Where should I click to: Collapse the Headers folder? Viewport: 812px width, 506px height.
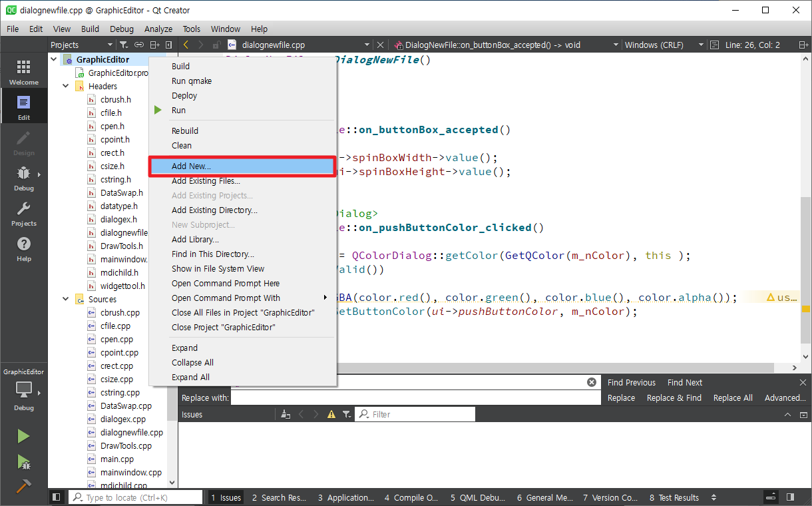(x=66, y=86)
